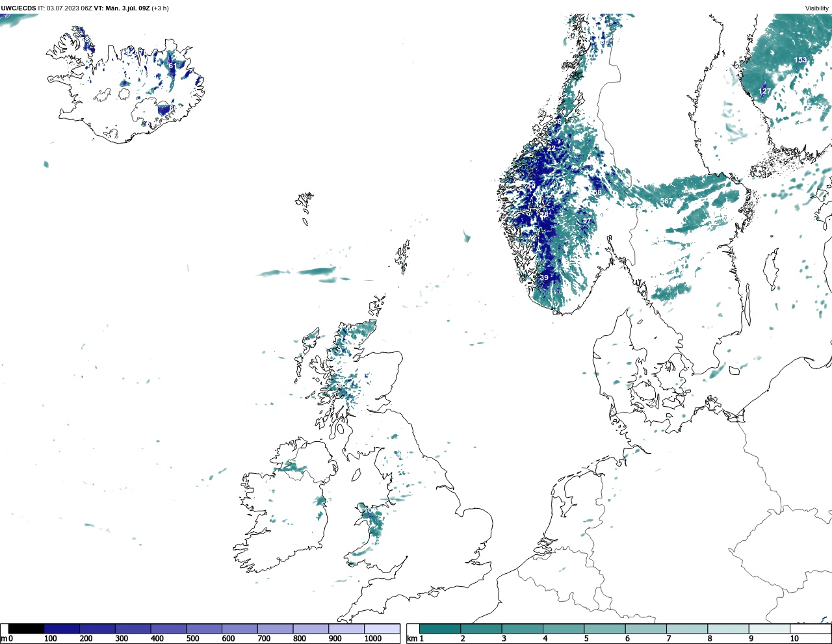Pick the 3–4 km legend swatch
Viewport: 832px width, 644px height.
click(522, 628)
